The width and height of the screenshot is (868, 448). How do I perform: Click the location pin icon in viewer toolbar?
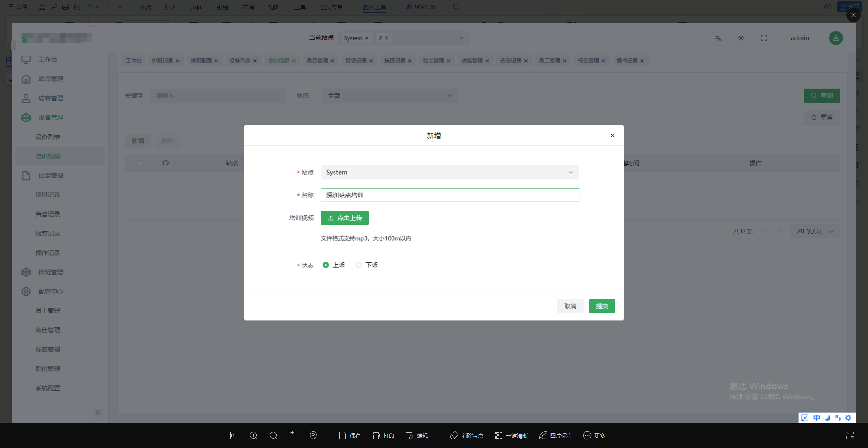pyautogui.click(x=313, y=435)
